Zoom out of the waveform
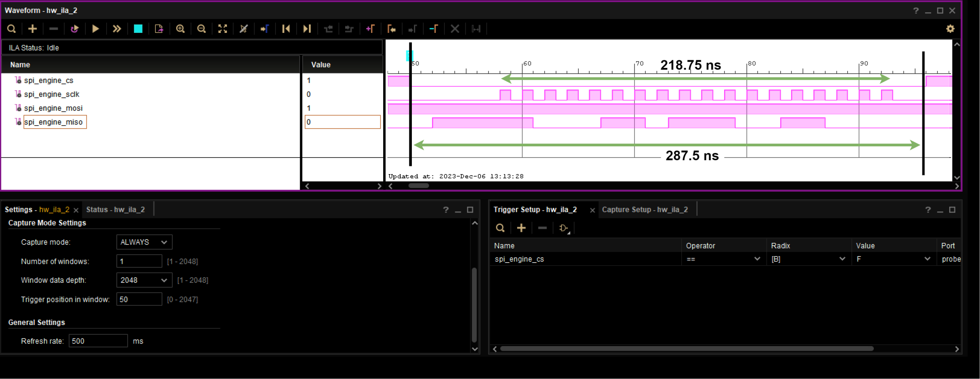The height and width of the screenshot is (379, 980). tap(201, 29)
